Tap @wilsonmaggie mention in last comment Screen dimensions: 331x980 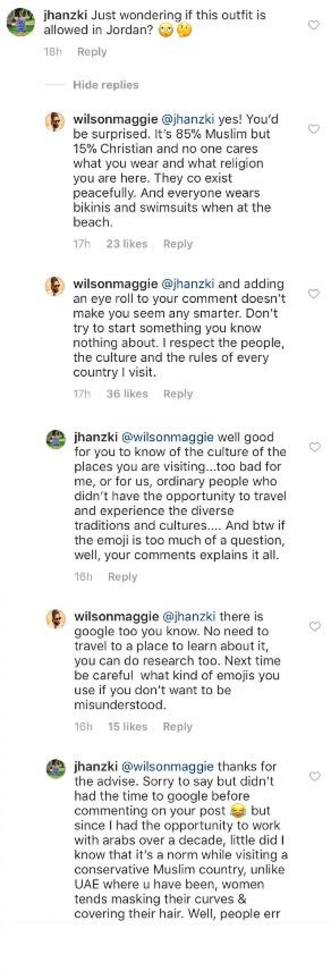[x=167, y=766]
